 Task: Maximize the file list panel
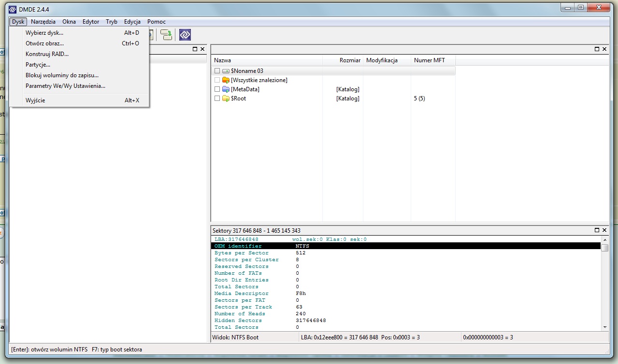(x=597, y=49)
